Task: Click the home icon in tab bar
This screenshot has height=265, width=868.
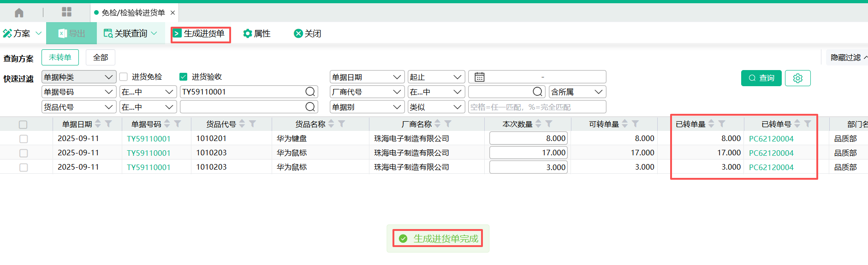Action: coord(19,12)
